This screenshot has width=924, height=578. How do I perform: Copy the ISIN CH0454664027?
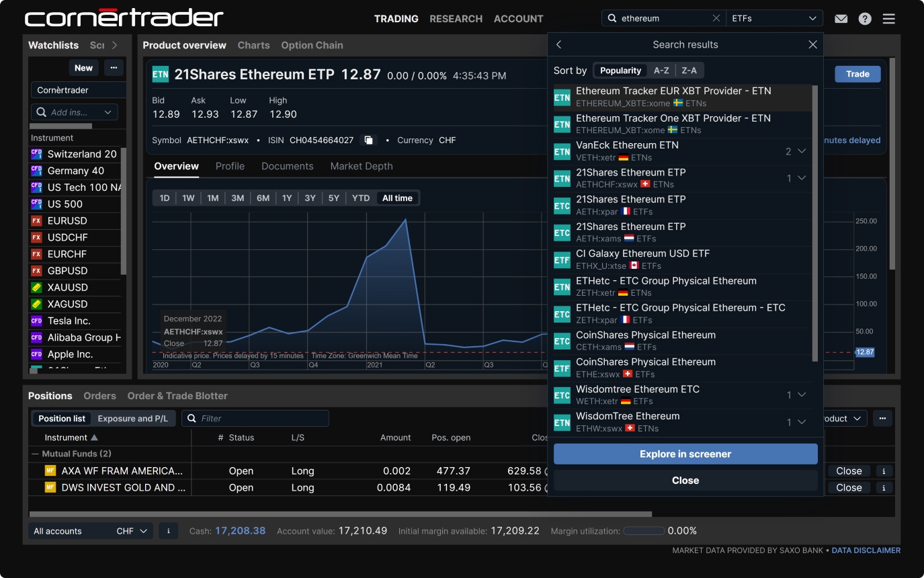tap(368, 140)
